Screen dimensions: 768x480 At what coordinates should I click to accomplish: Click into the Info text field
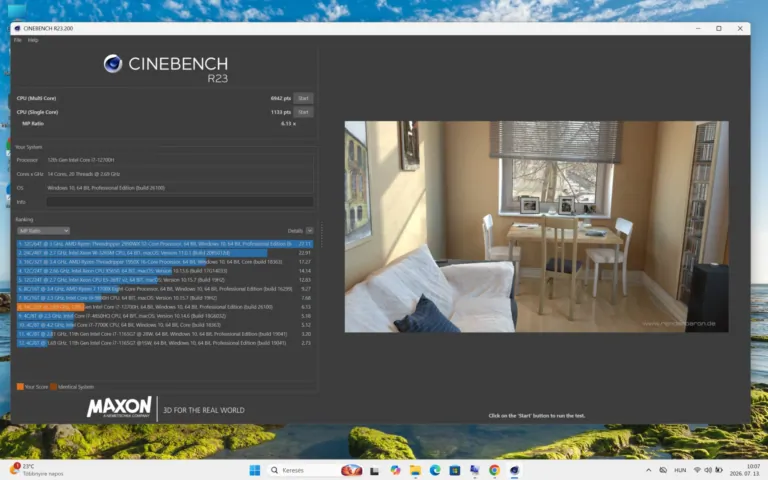click(180, 202)
